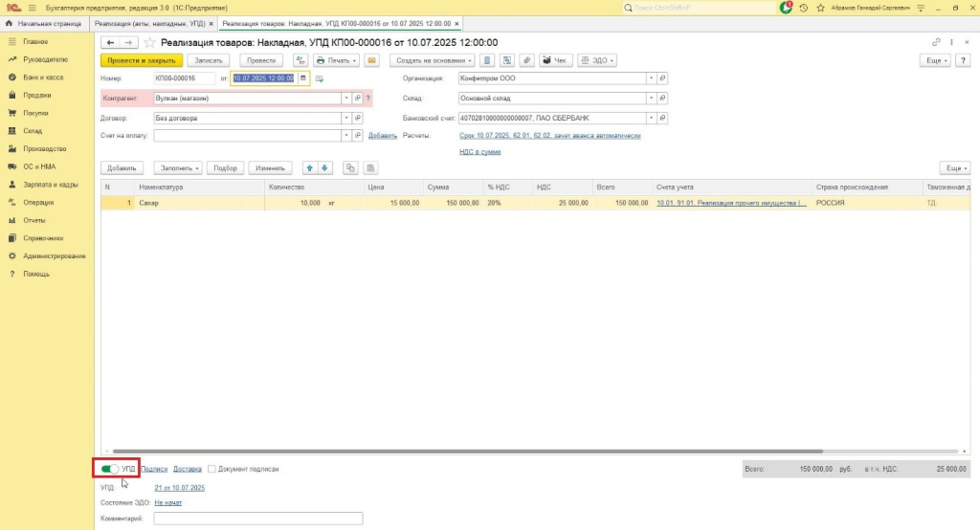Get document link via chain icon
Screen dimensions: 980x530
click(x=936, y=43)
